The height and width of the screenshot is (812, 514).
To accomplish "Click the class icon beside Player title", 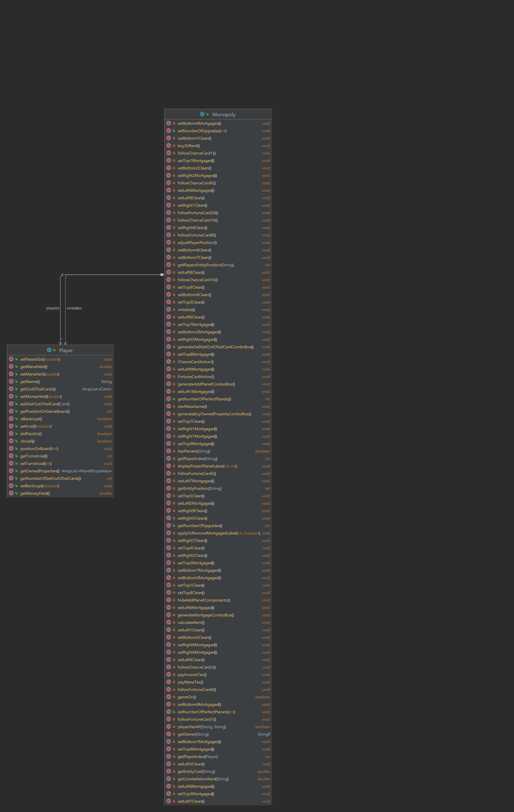I will pos(49,350).
